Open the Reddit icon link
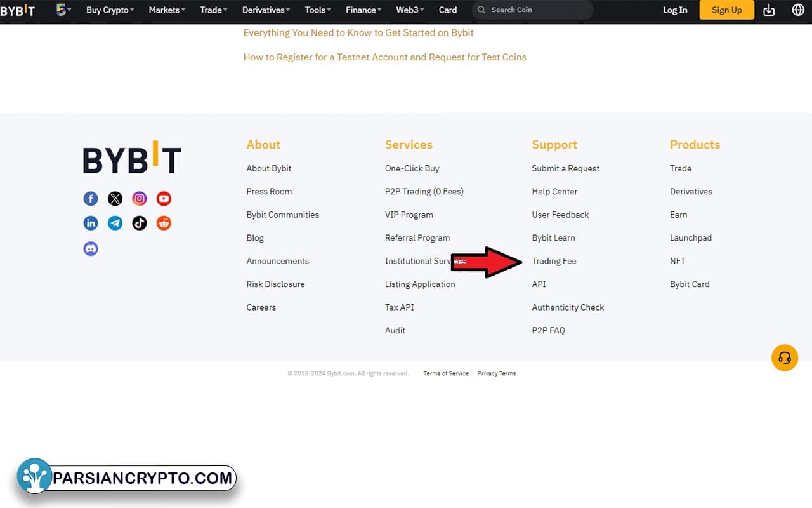Viewport: 812px width, 508px height. tap(164, 223)
